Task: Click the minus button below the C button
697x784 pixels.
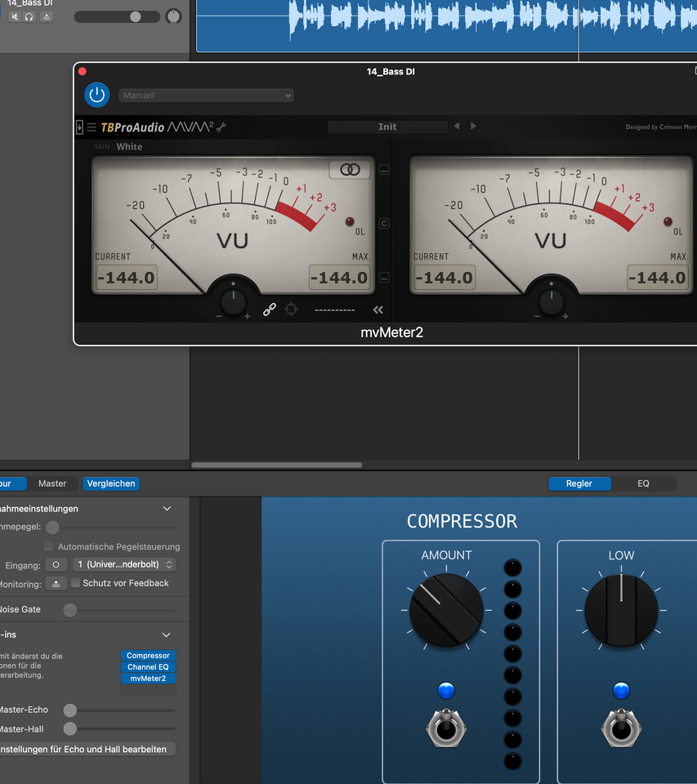Action: tap(384, 278)
